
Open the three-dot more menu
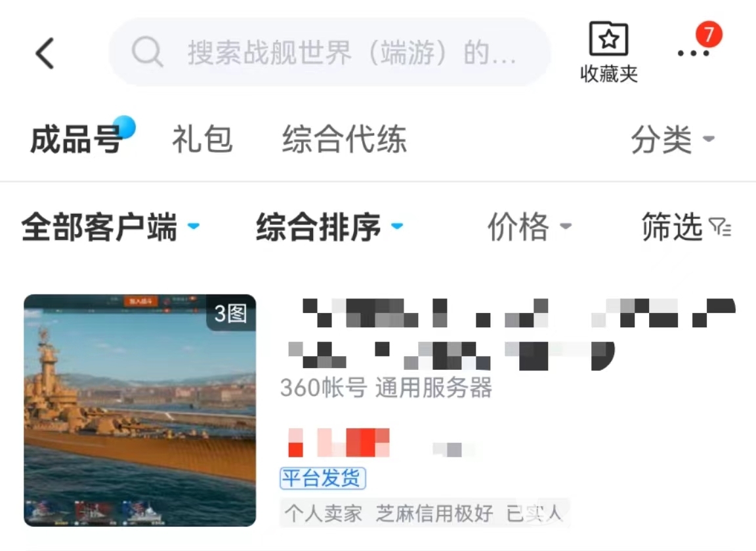[693, 53]
